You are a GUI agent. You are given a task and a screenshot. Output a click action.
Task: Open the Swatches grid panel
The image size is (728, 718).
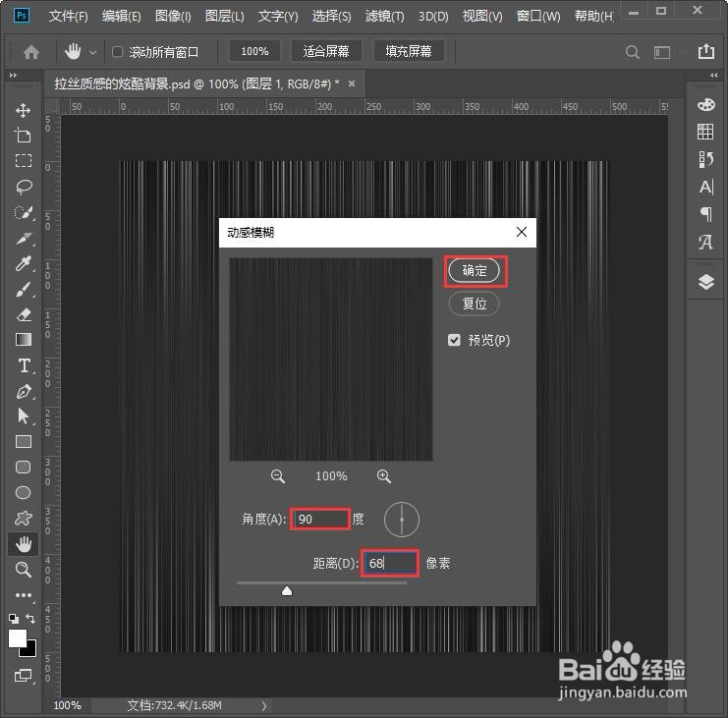tap(705, 132)
